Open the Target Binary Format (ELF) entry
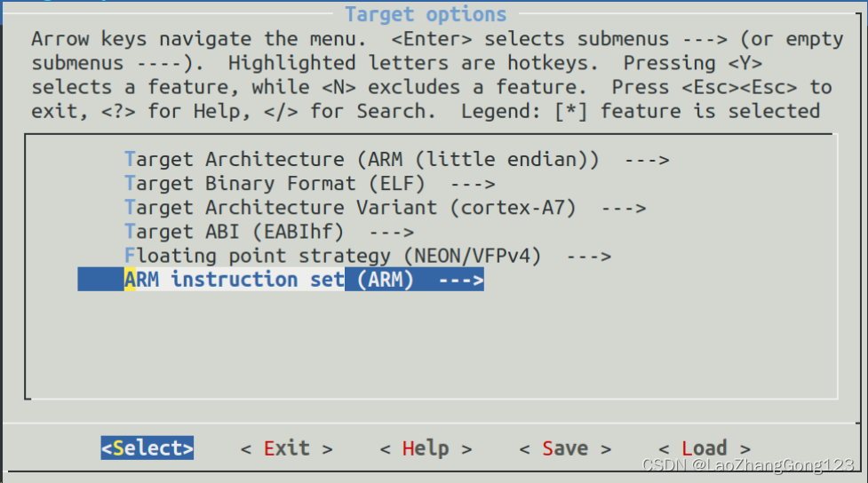Viewport: 868px width, 483px height. (309, 183)
